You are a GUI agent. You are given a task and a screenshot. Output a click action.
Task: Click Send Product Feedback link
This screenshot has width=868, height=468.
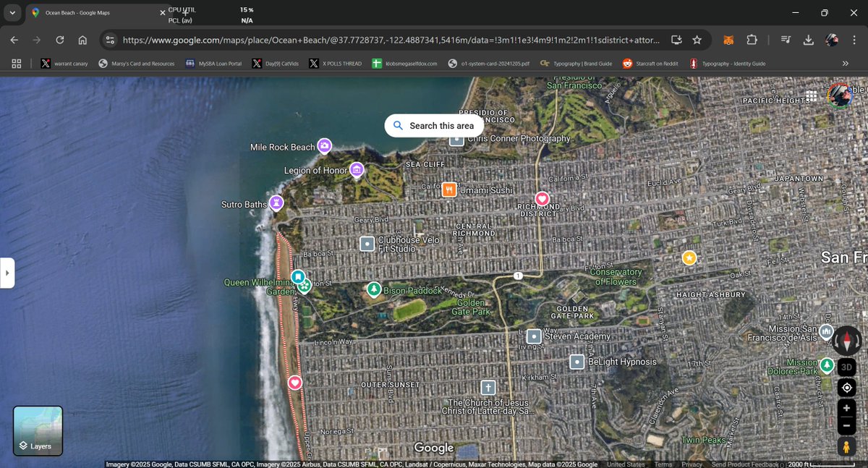pos(746,464)
